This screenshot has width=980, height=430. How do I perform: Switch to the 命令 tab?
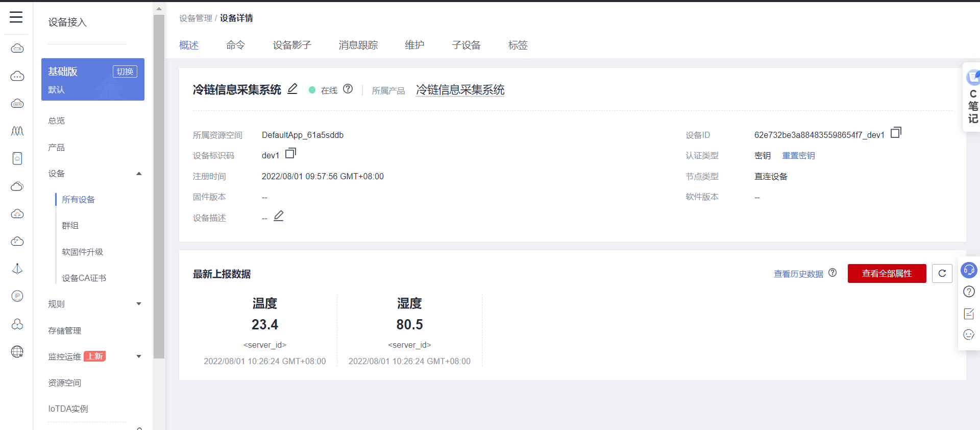pos(235,45)
